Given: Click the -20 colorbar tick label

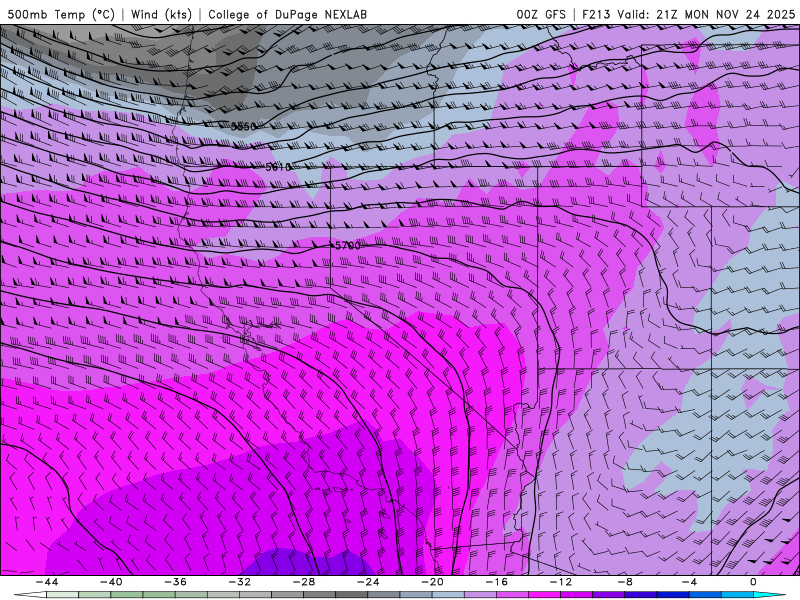Looking at the screenshot, I should [432, 582].
